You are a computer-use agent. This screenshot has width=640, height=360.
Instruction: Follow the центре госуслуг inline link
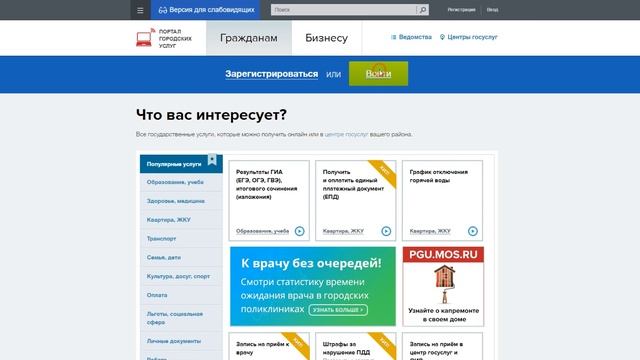click(x=346, y=134)
